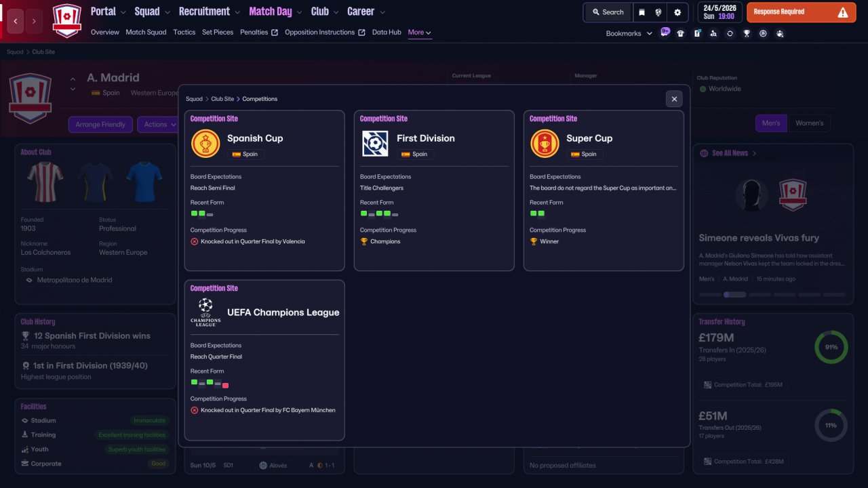868x488 pixels.
Task: Click the Response Required button
Action: click(801, 12)
